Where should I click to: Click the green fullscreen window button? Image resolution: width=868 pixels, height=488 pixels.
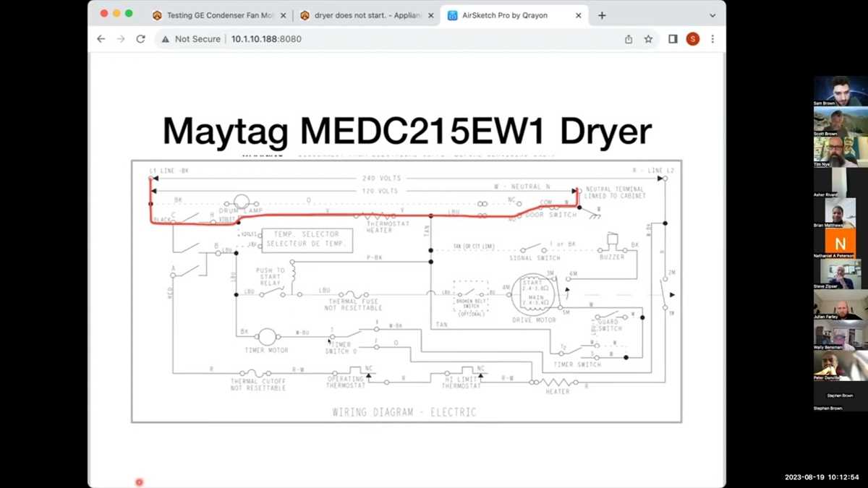(129, 14)
